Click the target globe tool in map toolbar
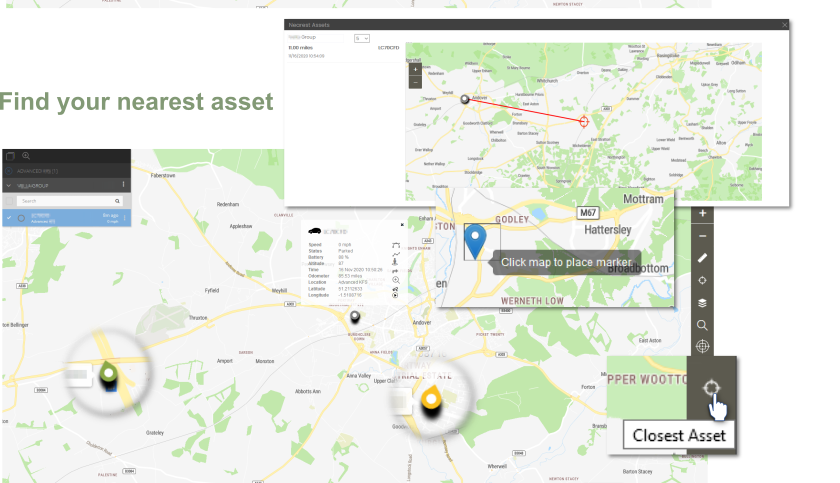Screen dimensions: 840x483 [x=702, y=346]
